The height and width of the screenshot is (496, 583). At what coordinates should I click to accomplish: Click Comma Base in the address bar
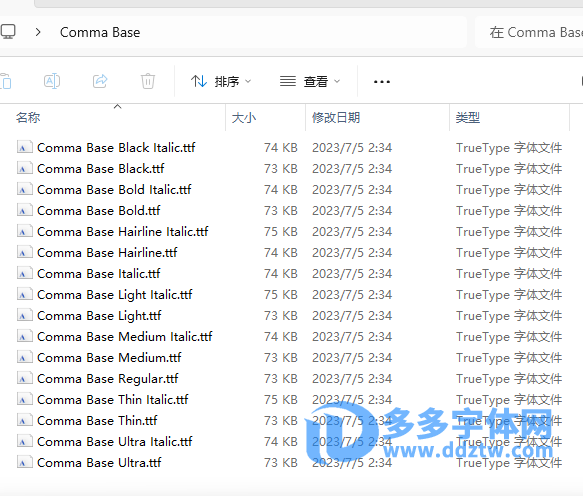100,32
